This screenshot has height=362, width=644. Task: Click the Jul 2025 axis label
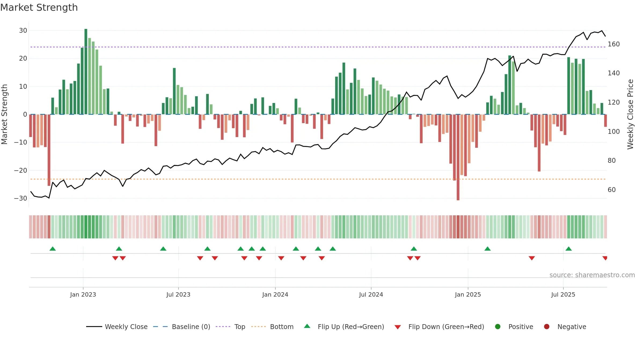(x=563, y=294)
